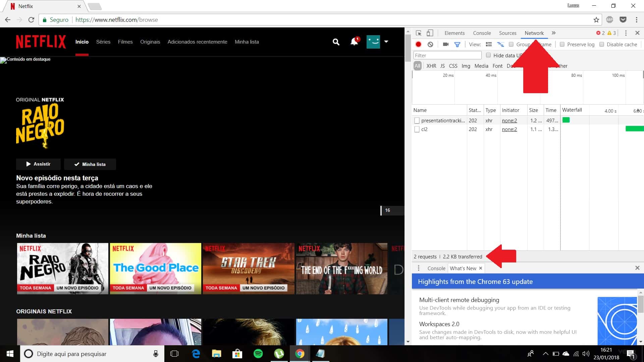
Task: Activate the DevTools inspect element icon
Action: (x=419, y=33)
